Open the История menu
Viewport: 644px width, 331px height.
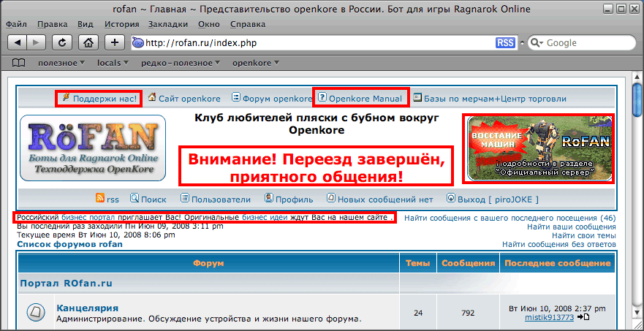click(121, 24)
